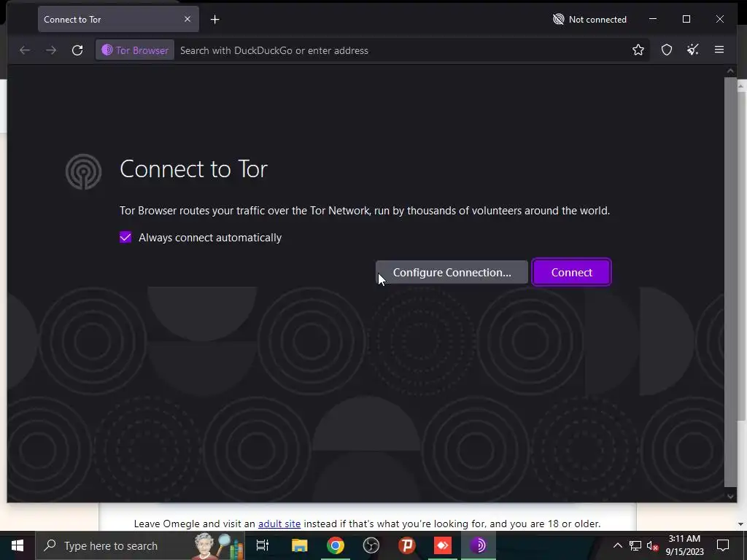Image resolution: width=747 pixels, height=560 pixels.
Task: Open the notification center icon
Action: pyautogui.click(x=723, y=545)
